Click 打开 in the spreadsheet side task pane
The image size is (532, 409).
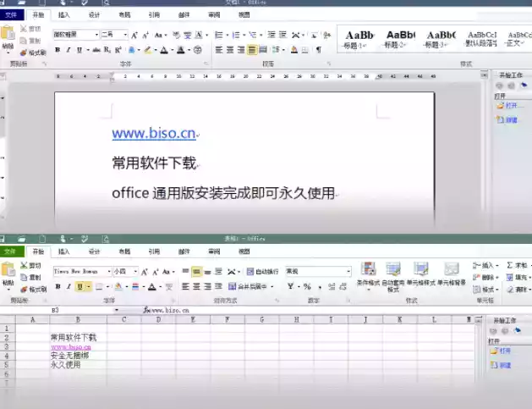click(501, 351)
